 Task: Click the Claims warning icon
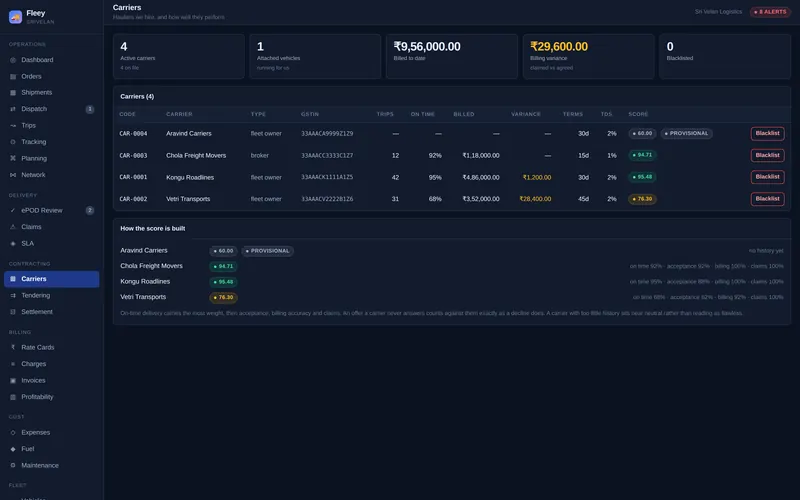click(x=13, y=227)
